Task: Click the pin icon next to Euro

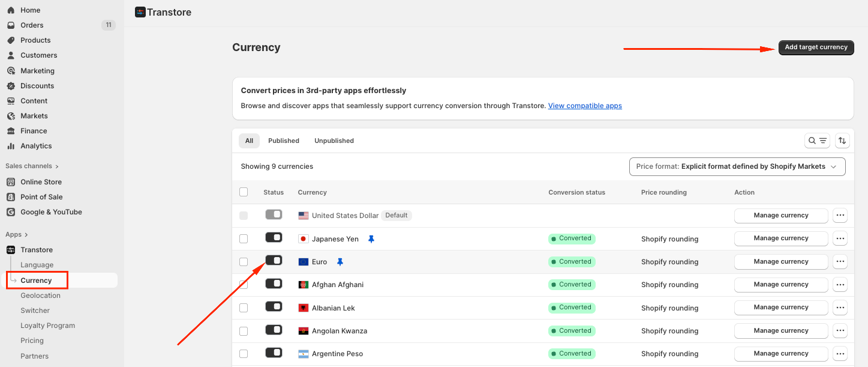Action: (340, 262)
